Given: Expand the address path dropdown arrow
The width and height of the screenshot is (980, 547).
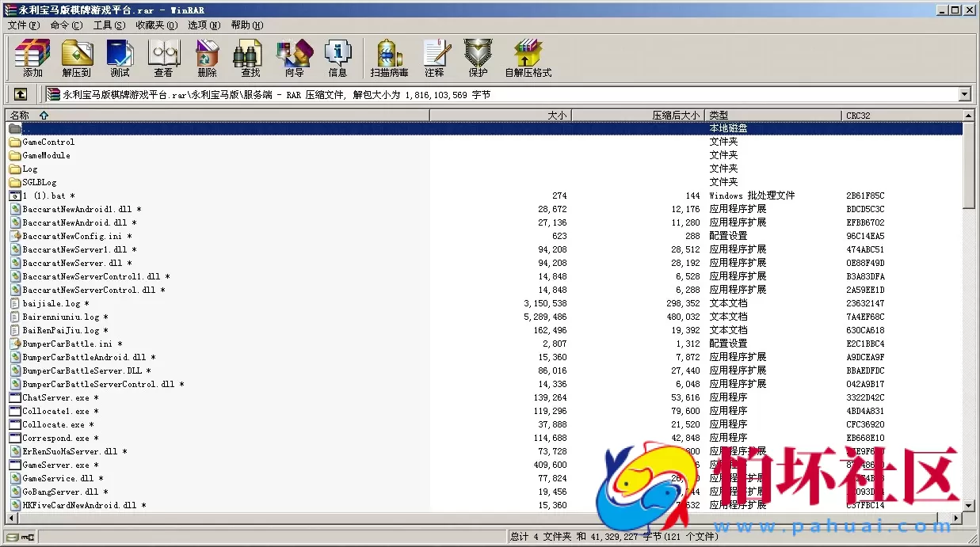Looking at the screenshot, I should [964, 95].
